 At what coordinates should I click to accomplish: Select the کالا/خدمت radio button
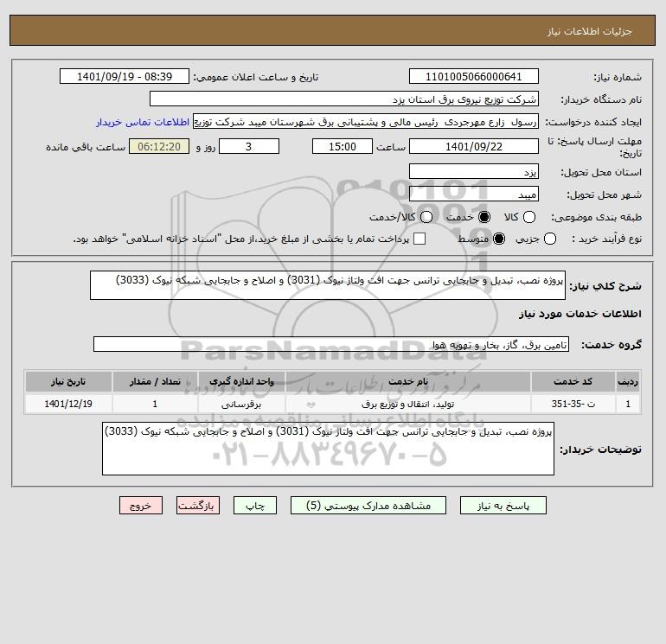[x=426, y=217]
